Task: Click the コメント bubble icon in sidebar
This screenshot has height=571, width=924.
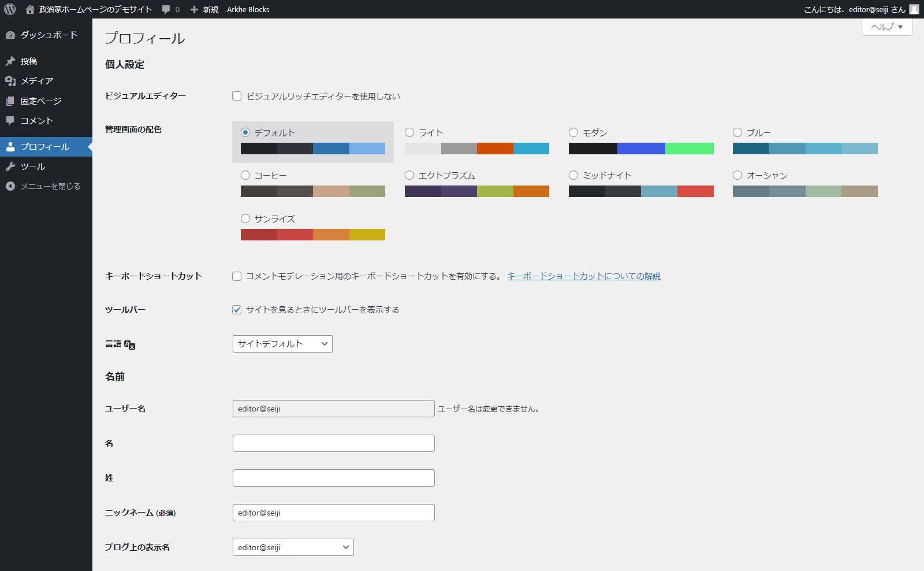Action: (10, 121)
